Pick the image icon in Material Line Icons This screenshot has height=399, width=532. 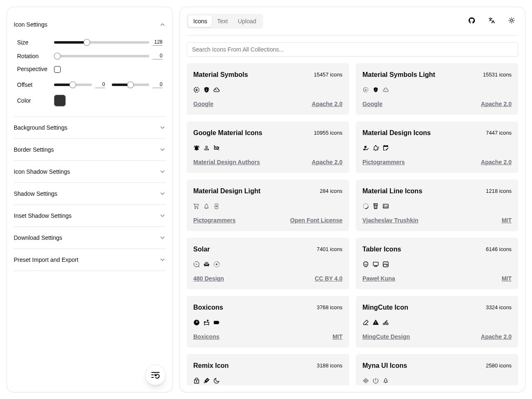pos(386,206)
